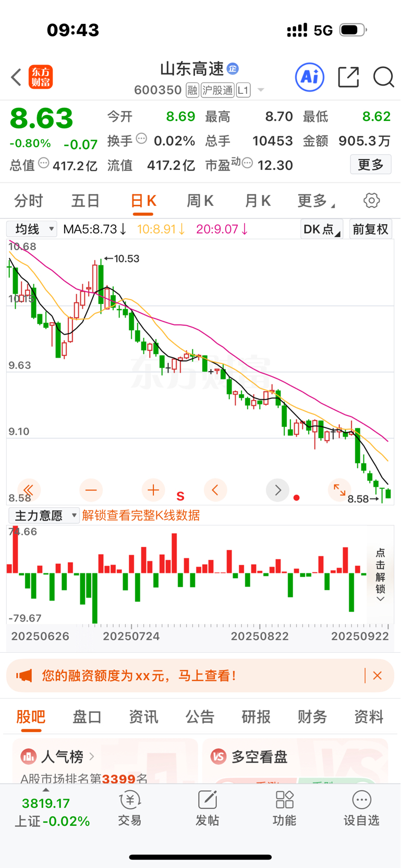
Task: Tap the 更多 quote details button
Action: [x=371, y=165]
